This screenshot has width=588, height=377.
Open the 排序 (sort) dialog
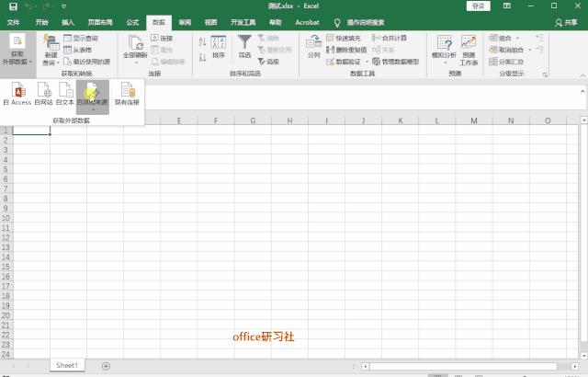click(x=219, y=47)
